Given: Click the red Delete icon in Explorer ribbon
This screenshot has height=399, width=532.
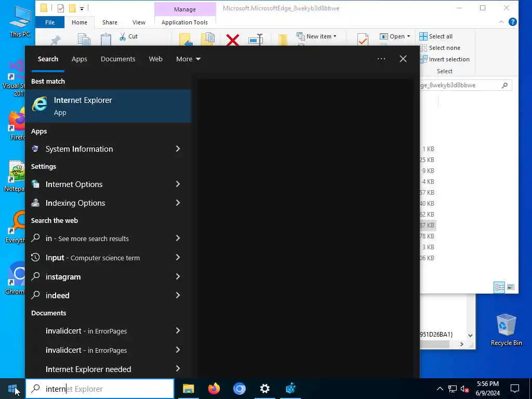Looking at the screenshot, I should [x=232, y=39].
